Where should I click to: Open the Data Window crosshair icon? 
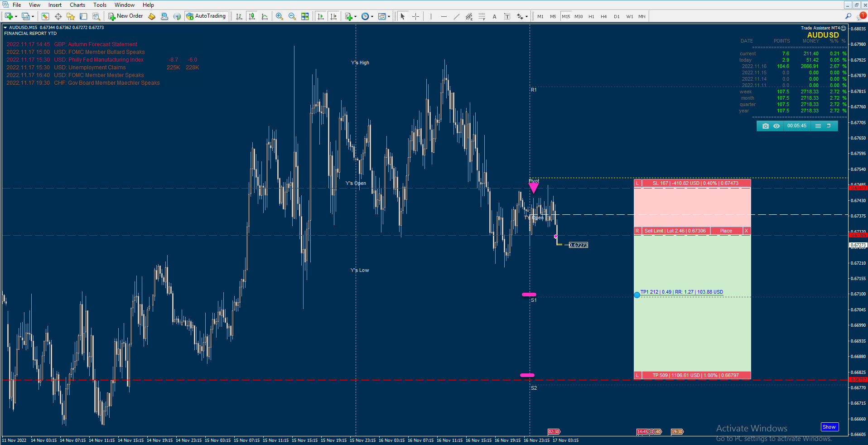(x=58, y=16)
